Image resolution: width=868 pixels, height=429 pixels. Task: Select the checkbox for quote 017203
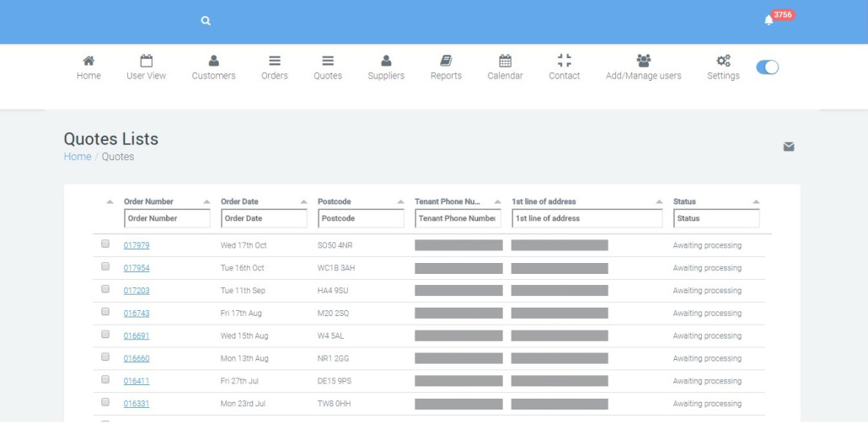pos(105,289)
